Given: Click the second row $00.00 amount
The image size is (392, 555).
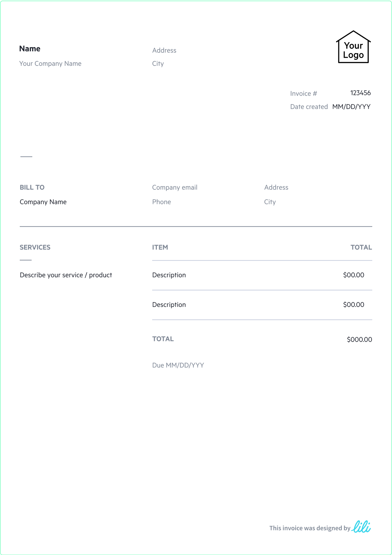Looking at the screenshot, I should coord(353,305).
